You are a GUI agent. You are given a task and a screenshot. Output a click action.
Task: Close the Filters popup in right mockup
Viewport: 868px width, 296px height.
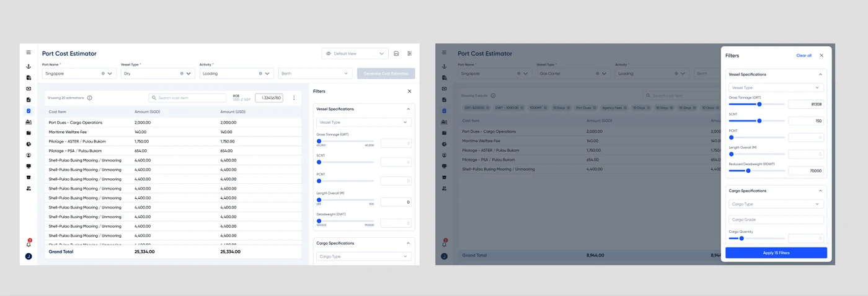(x=821, y=56)
